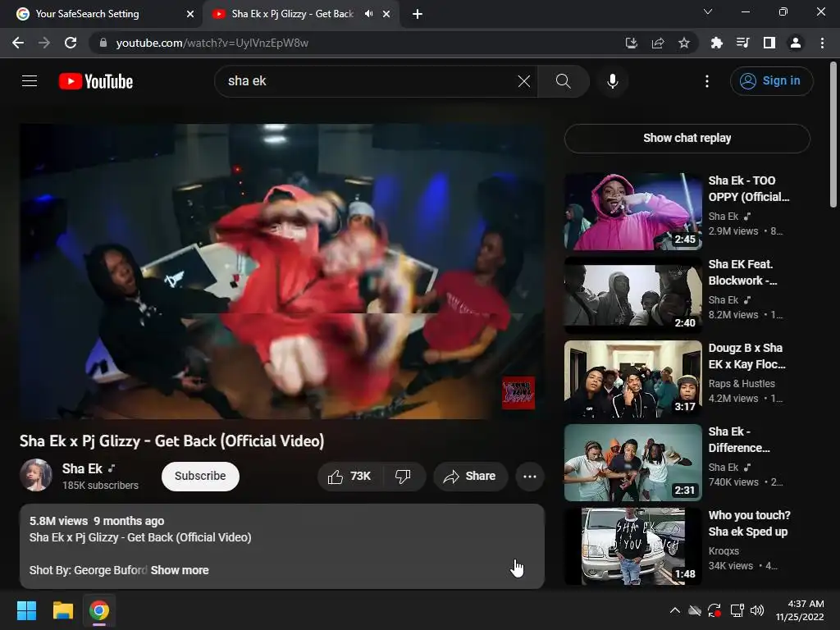The image size is (840, 630).
Task: Open the Sha Ek - Difference thumbnail
Action: click(632, 463)
